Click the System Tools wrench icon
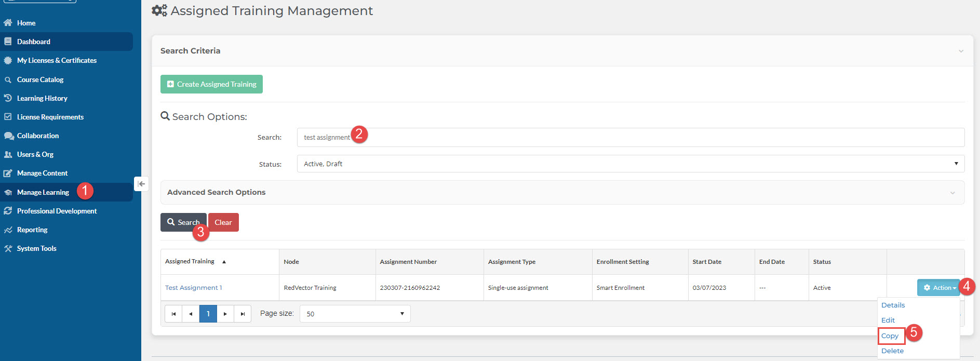Screen dimensions: 980x361 [x=8, y=248]
